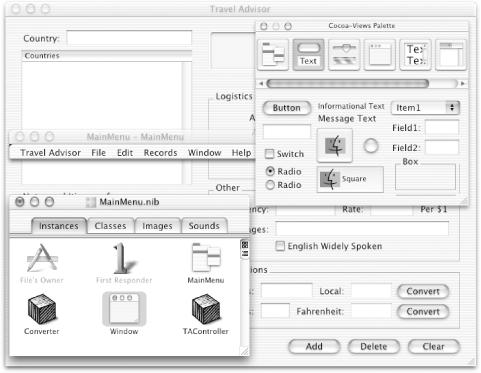The width and height of the screenshot is (481, 373).
Task: Switch to the Images tab
Action: coord(157,226)
